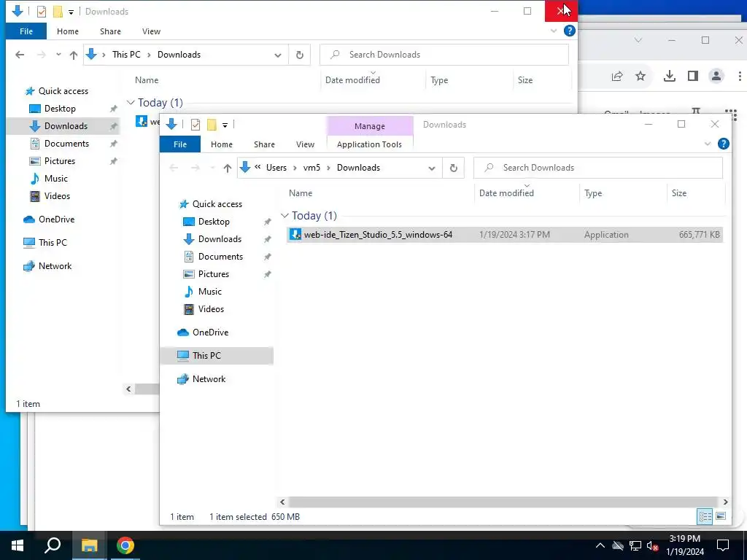This screenshot has height=560, width=747.
Task: Open Customize Quick Access Toolbar arrow in front window
Action: pyautogui.click(x=225, y=125)
